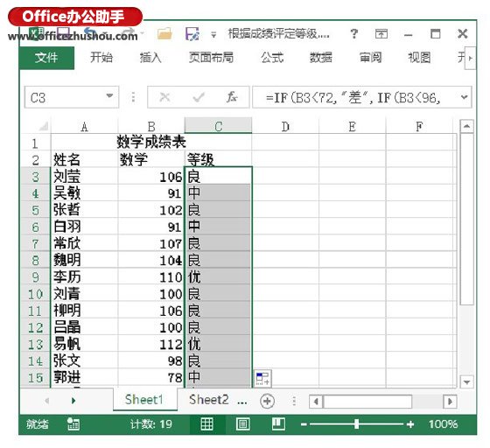Click the macro recording status bar icon
The height and width of the screenshot is (448, 490).
tap(73, 424)
